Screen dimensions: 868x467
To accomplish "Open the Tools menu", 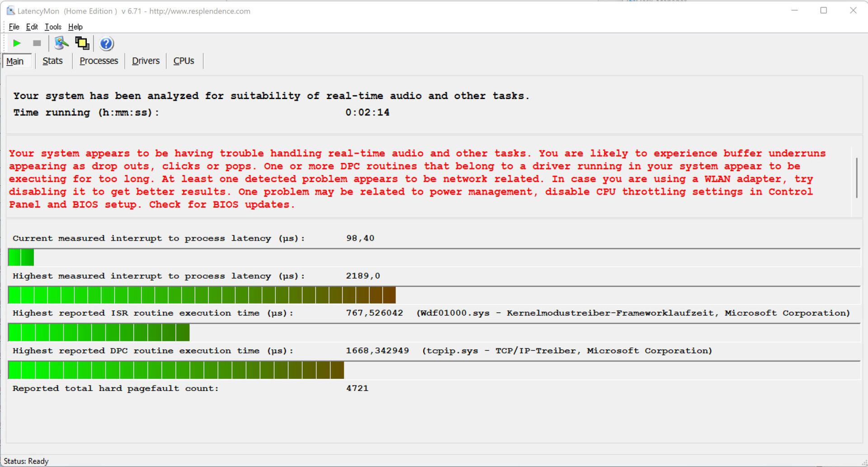I will (x=53, y=27).
